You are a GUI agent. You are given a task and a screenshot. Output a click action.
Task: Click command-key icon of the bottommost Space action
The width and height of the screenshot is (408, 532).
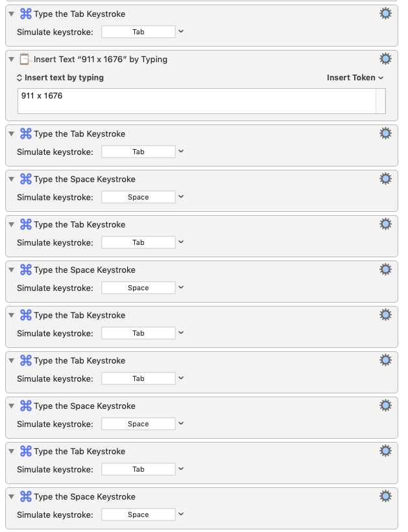coord(26,497)
